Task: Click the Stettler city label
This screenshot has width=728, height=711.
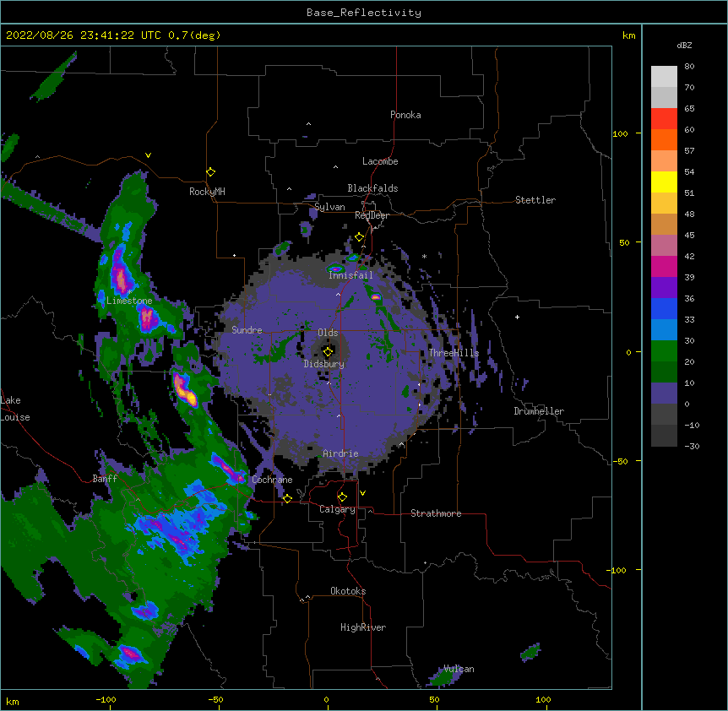Action: (x=535, y=200)
